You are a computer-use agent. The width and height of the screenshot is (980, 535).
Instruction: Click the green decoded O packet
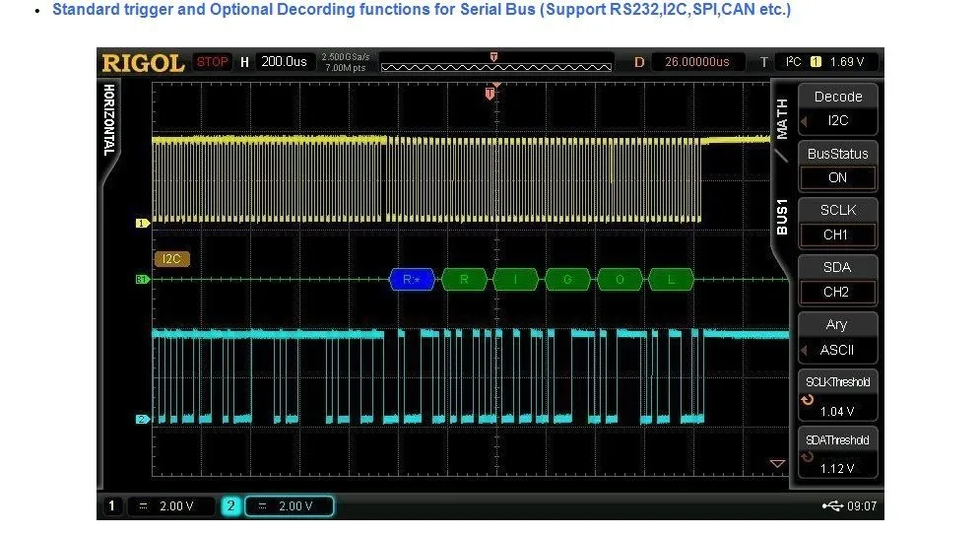pyautogui.click(x=620, y=280)
